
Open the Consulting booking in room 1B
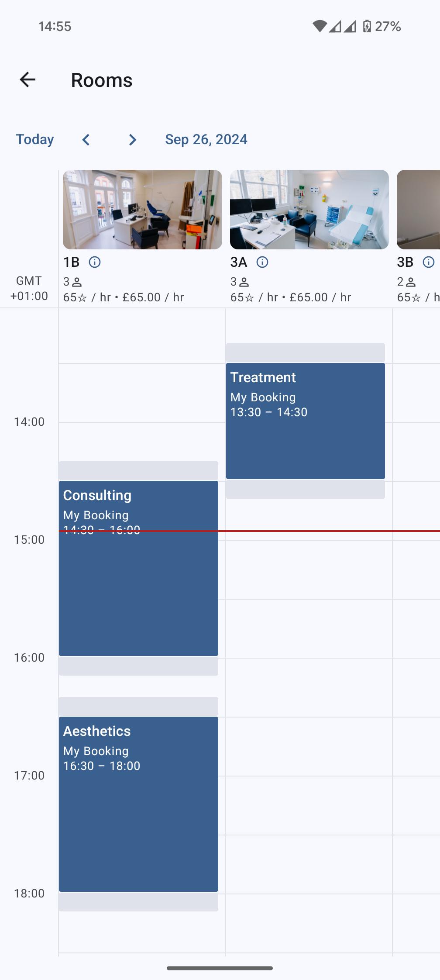click(138, 568)
